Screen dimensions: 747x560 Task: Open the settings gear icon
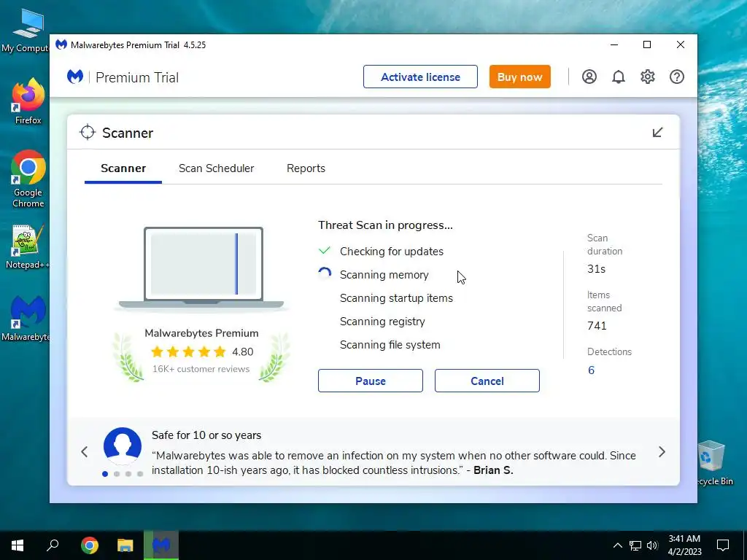648,77
